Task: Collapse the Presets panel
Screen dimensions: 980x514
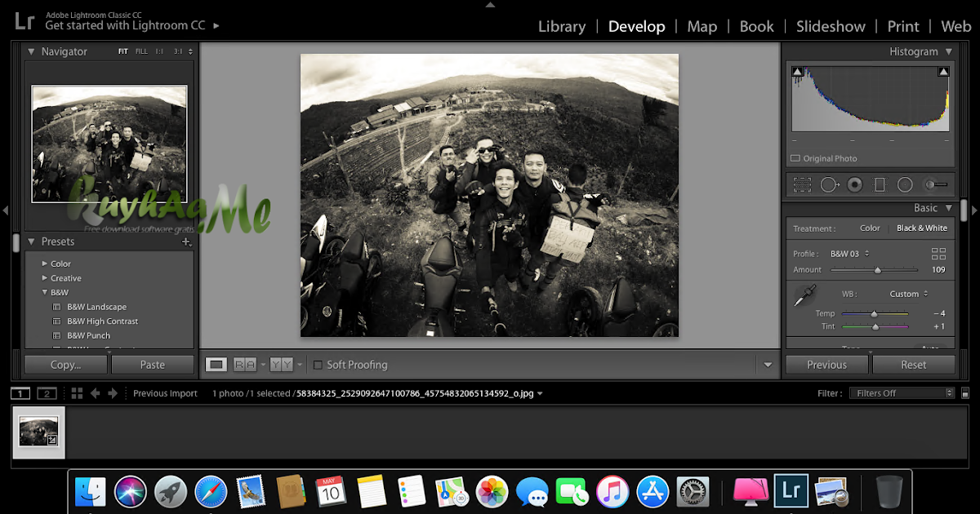Action: 31,241
